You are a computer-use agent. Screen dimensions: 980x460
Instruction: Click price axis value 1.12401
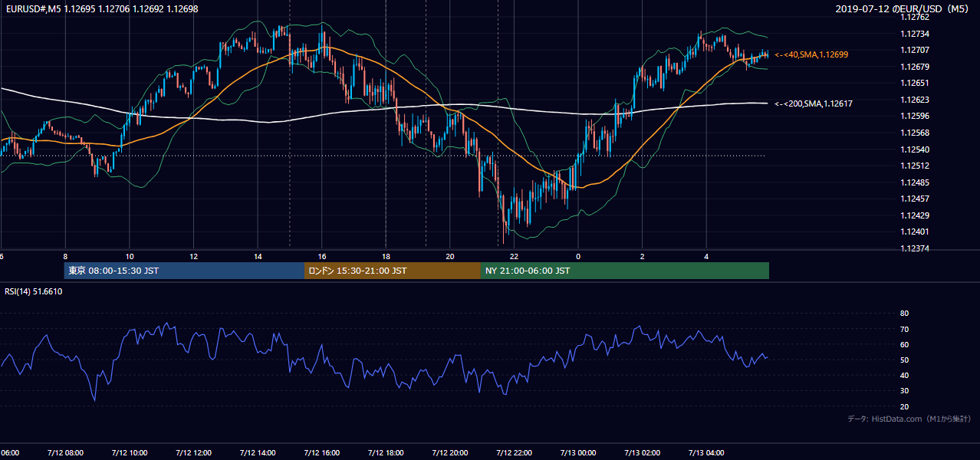[914, 232]
